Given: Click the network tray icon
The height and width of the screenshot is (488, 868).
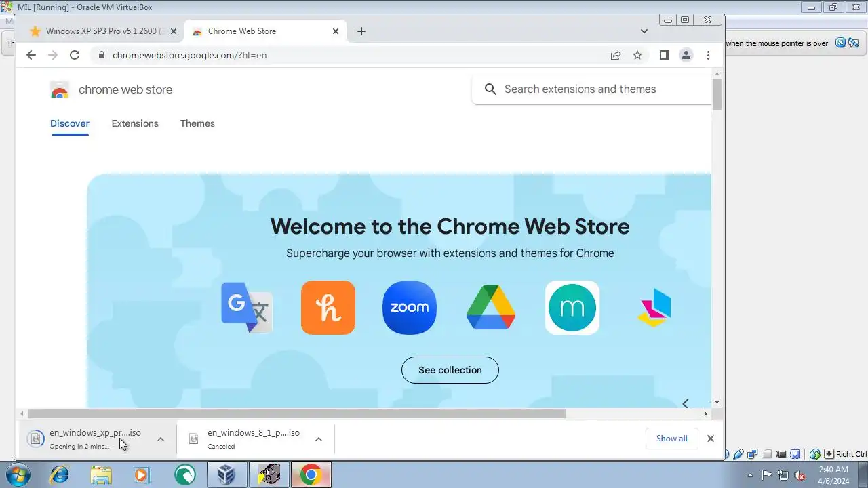Looking at the screenshot, I should (x=783, y=475).
